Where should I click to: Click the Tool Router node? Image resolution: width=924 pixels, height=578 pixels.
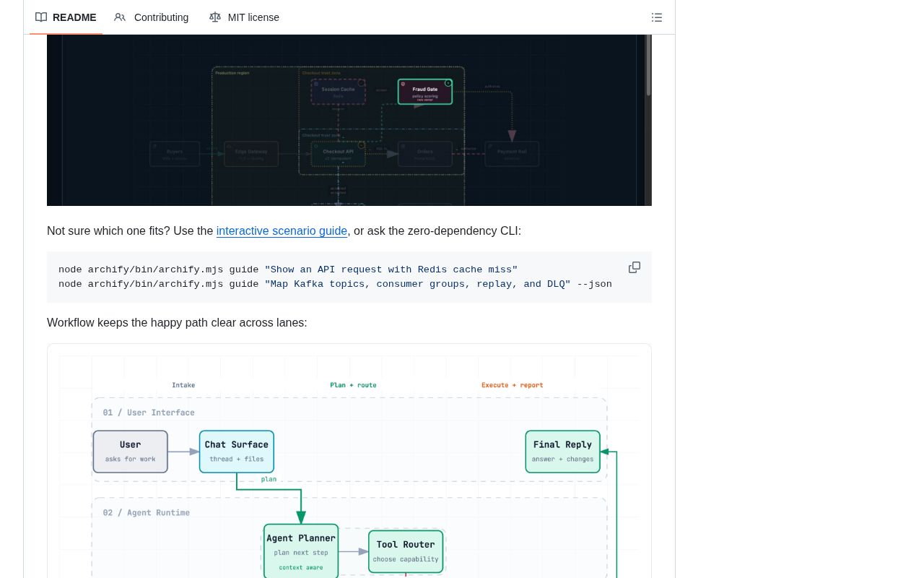coord(406,551)
